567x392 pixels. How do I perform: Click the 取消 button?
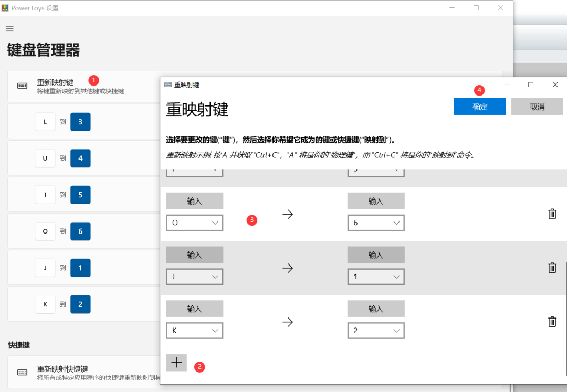(x=537, y=106)
